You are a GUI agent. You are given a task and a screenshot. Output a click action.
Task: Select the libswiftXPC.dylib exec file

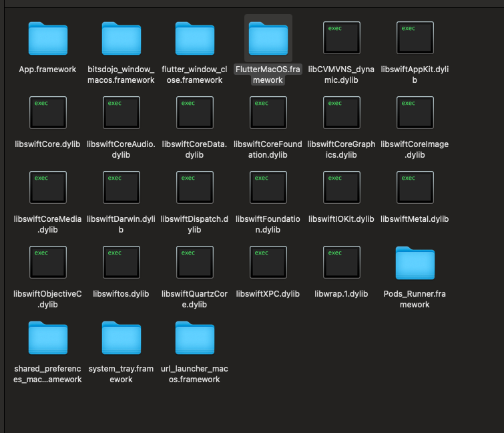tap(268, 263)
